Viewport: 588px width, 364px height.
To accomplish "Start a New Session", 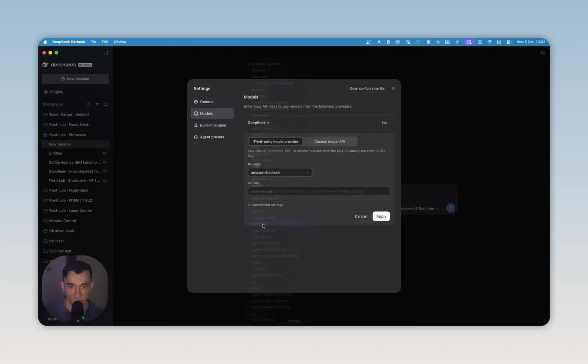I will tap(75, 79).
